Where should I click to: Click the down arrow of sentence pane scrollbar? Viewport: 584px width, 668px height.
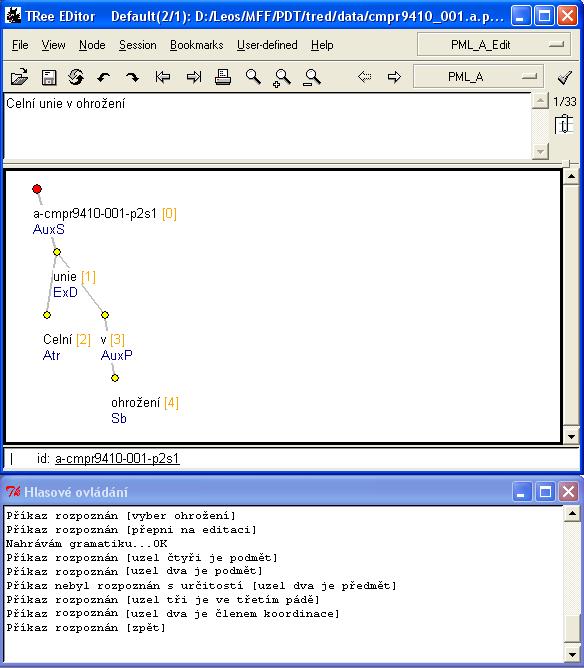point(540,151)
